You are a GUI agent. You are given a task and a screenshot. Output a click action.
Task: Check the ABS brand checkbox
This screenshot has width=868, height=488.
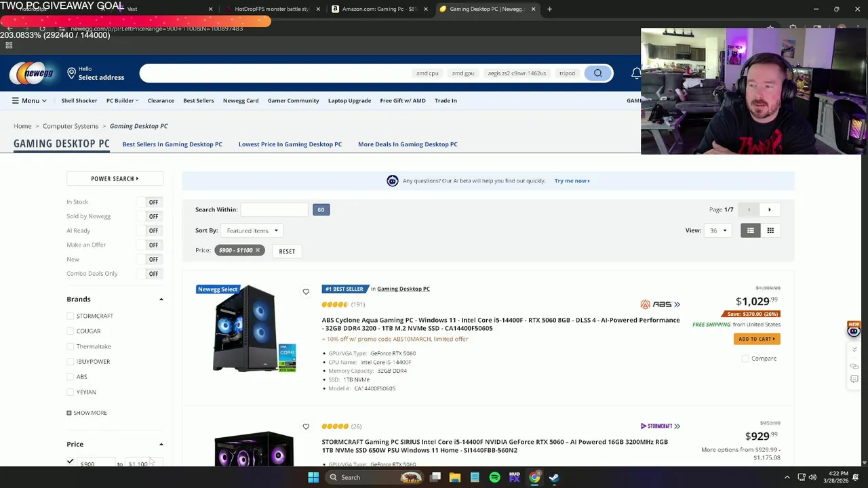click(70, 377)
